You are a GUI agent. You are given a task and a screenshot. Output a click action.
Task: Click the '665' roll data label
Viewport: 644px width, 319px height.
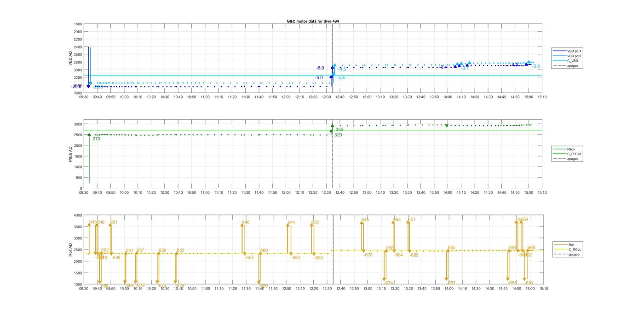click(452, 248)
